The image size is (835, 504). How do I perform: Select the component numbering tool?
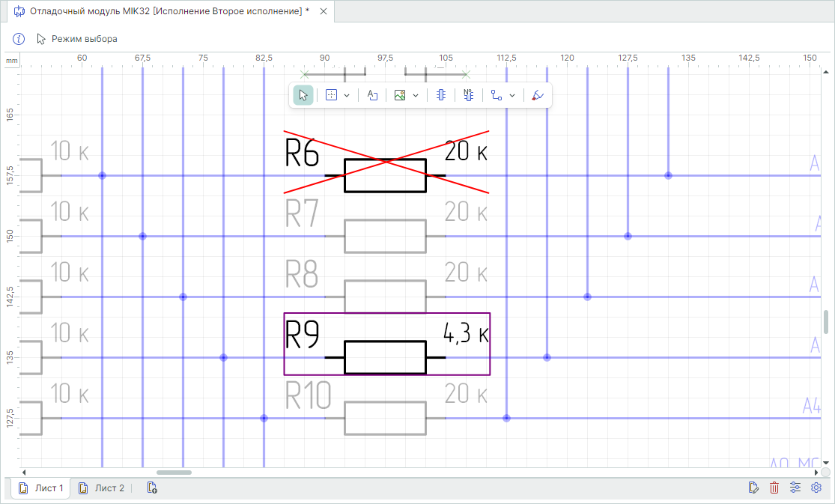(x=469, y=95)
